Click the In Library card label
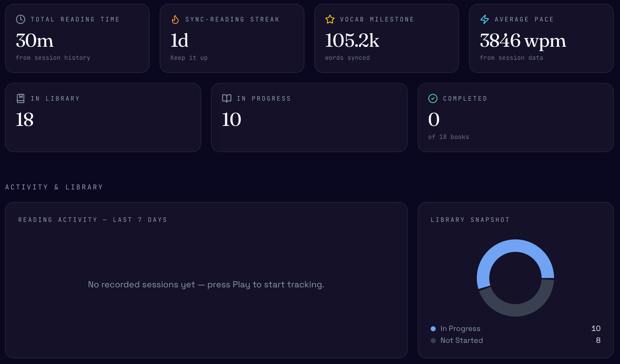620x364 pixels. (x=55, y=98)
